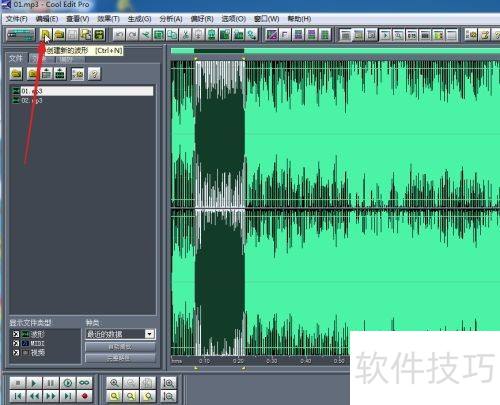Click the button directly below the sort dropdown
The height and width of the screenshot is (405, 500).
(x=120, y=347)
